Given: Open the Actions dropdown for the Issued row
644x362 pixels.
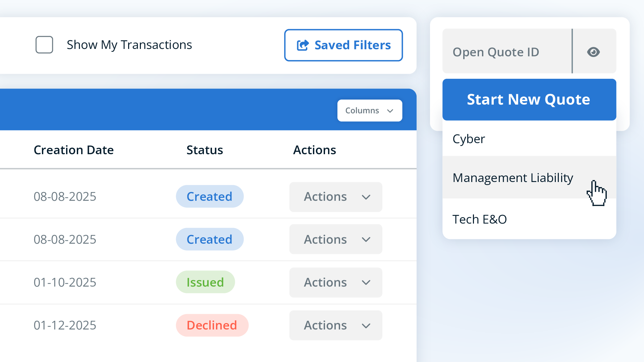Looking at the screenshot, I should click(335, 282).
